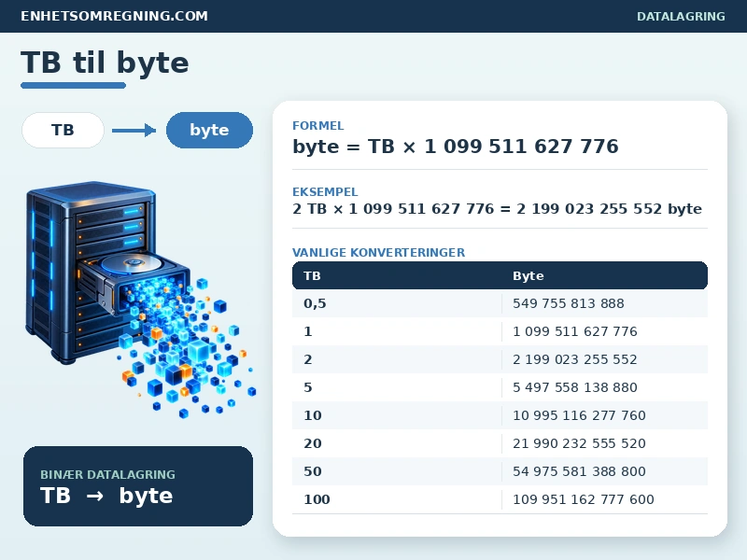Open the DATALAGRING category link
Image resolution: width=747 pixels, height=560 pixels.
point(681,16)
